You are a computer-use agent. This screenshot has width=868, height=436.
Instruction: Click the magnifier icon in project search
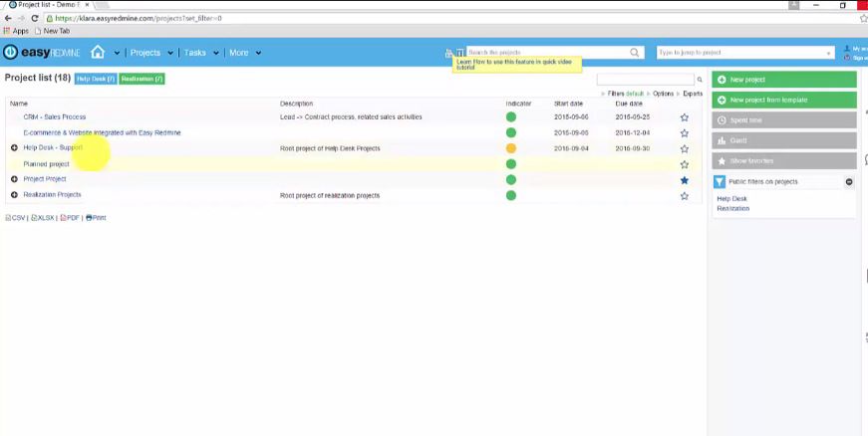(x=635, y=53)
